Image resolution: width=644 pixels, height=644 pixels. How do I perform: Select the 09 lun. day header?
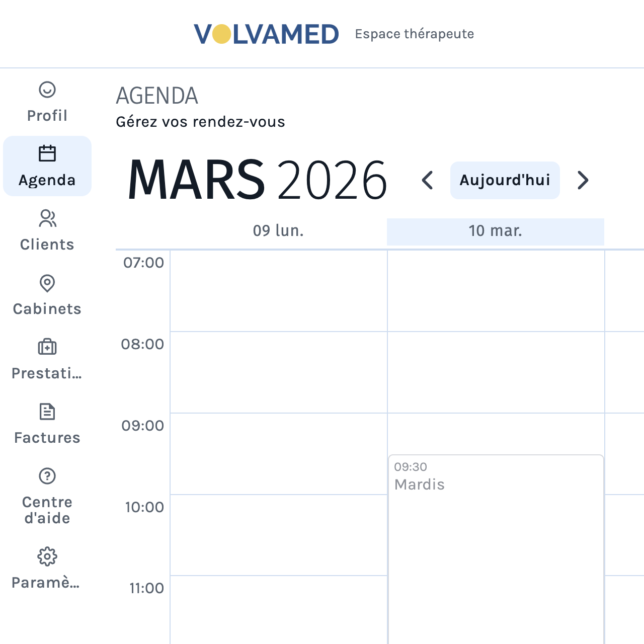(278, 231)
